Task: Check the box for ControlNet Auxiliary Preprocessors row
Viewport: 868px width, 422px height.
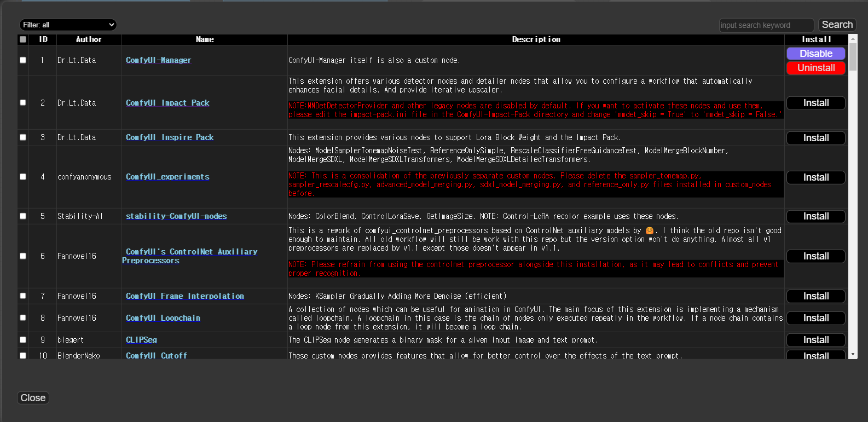Action: (23, 256)
